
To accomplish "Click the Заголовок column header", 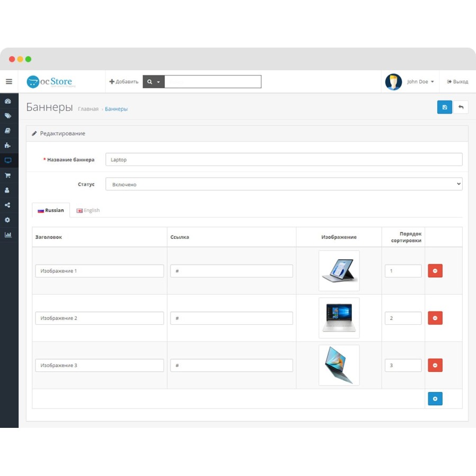I will point(49,237).
